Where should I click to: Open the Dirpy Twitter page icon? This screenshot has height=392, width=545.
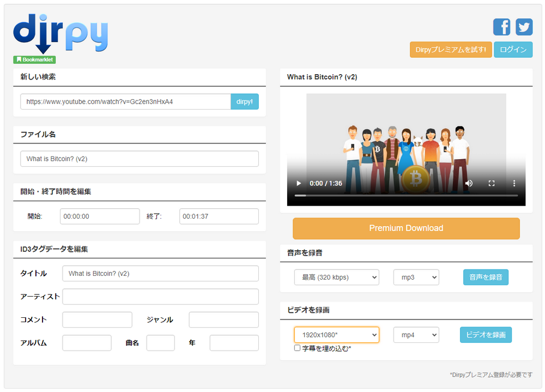tap(524, 27)
